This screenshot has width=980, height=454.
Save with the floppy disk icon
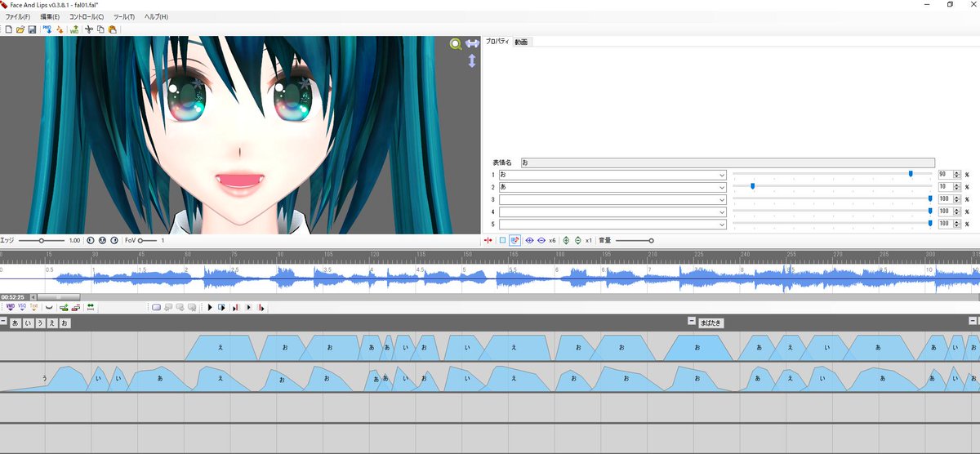(x=31, y=29)
